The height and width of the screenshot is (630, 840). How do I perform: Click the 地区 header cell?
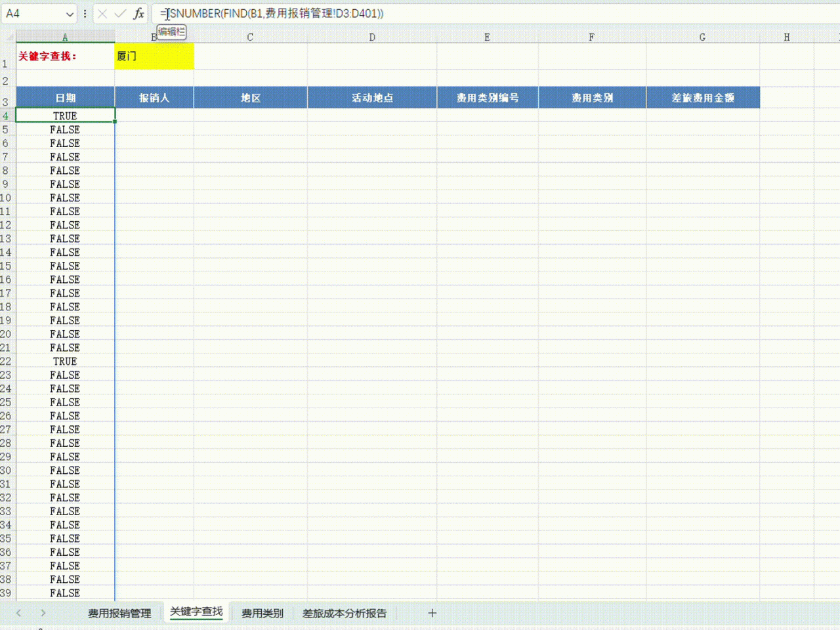(x=250, y=97)
